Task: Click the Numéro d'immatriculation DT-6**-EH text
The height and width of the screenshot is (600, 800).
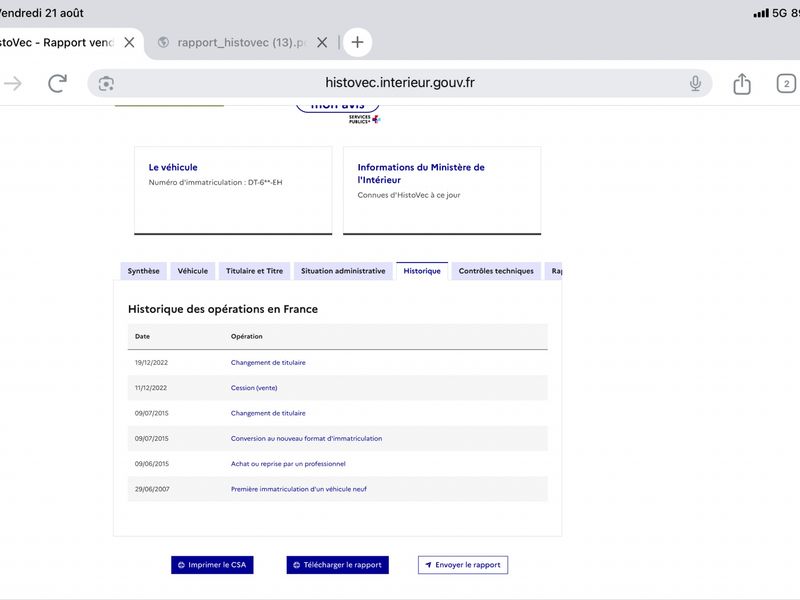Action: click(x=215, y=182)
